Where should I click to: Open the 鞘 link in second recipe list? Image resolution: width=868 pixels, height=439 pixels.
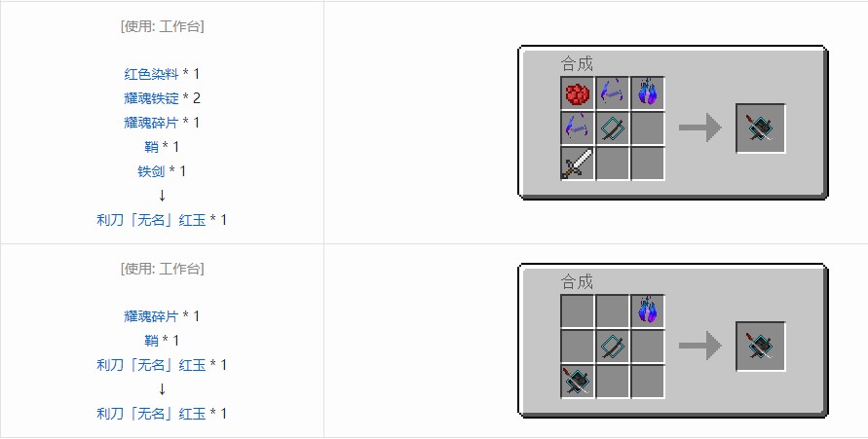[x=151, y=341]
